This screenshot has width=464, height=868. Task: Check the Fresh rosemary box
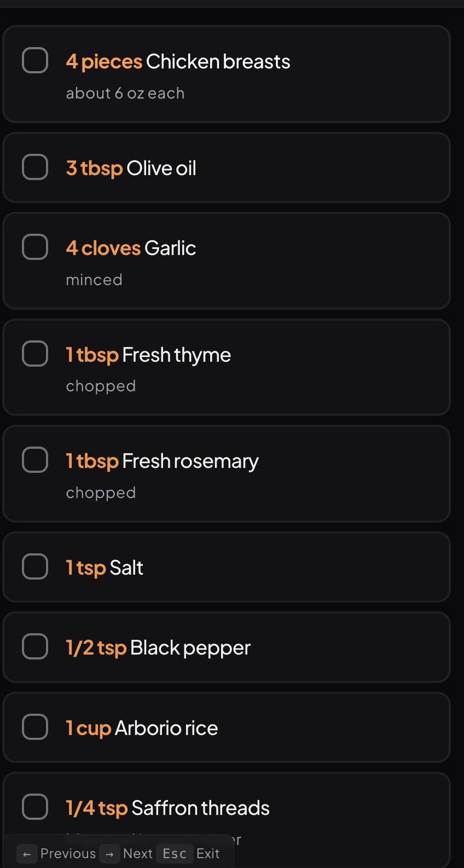point(35,460)
